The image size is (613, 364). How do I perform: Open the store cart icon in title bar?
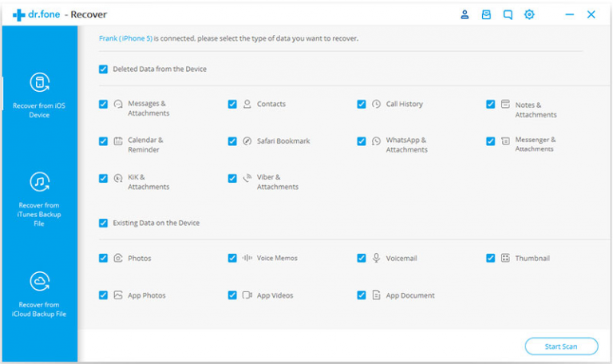(486, 14)
